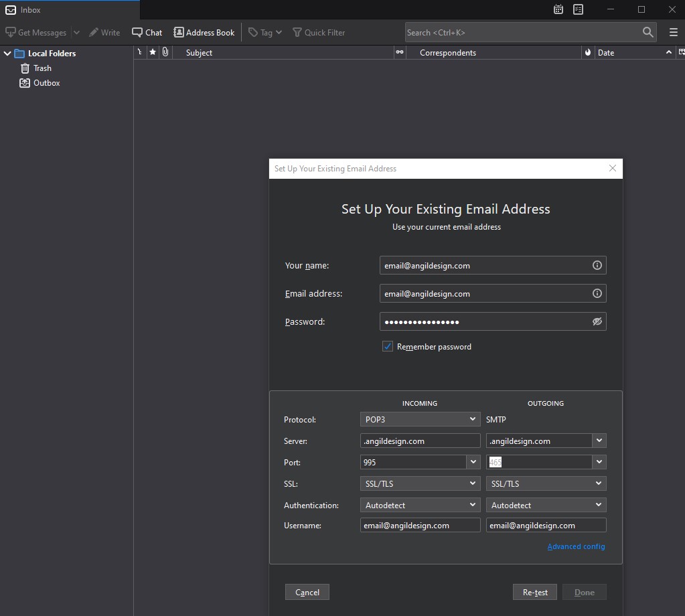Open the Tasks icon in title bar
685x616 pixels.
[578, 9]
